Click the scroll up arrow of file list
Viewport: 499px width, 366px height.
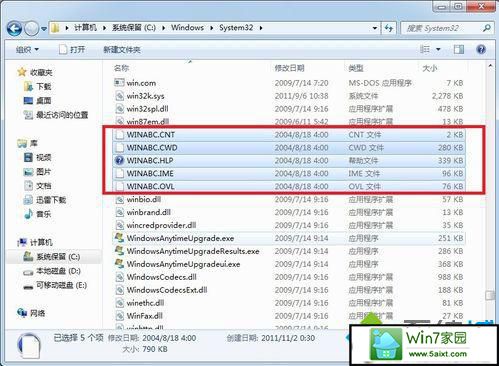(x=490, y=66)
